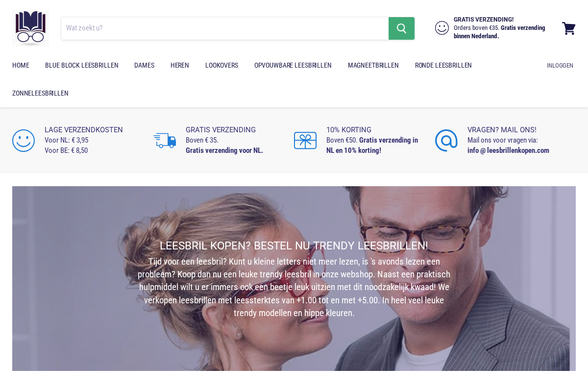Focus the 'Wat zoekt u?' search field
This screenshot has width=588, height=392.
(225, 28)
